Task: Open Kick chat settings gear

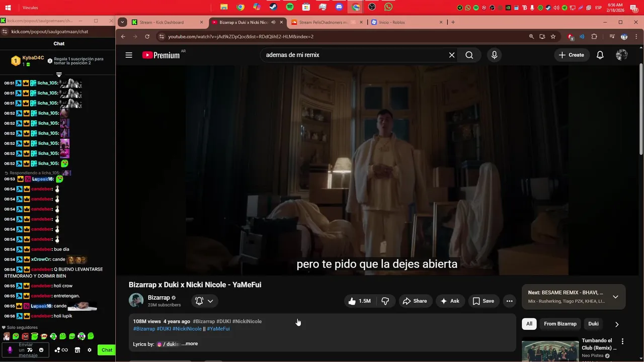Action: 90,350
